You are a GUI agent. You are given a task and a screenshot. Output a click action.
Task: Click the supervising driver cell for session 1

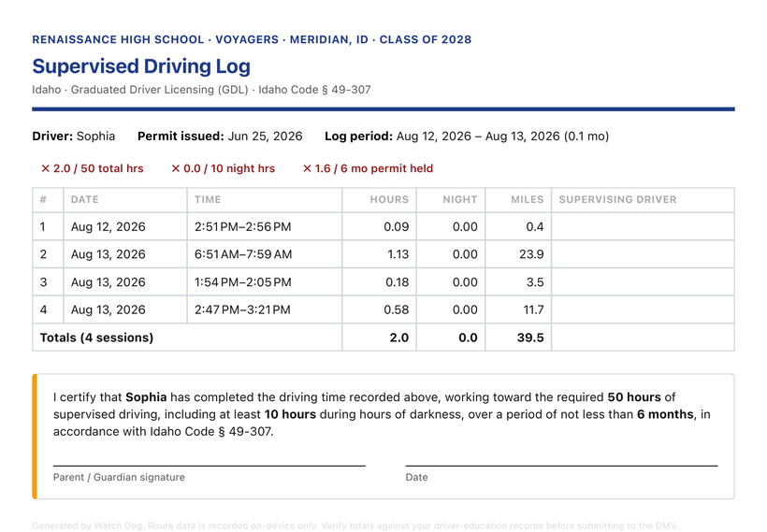click(643, 226)
